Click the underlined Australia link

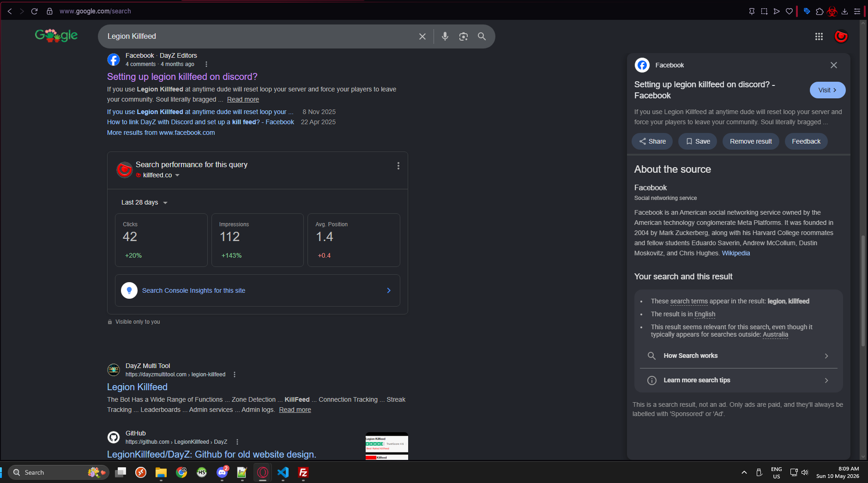coord(775,335)
